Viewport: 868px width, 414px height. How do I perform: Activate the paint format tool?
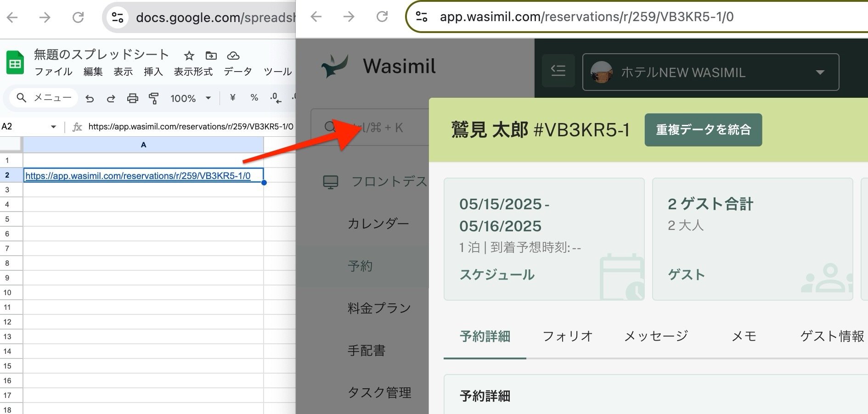[154, 98]
